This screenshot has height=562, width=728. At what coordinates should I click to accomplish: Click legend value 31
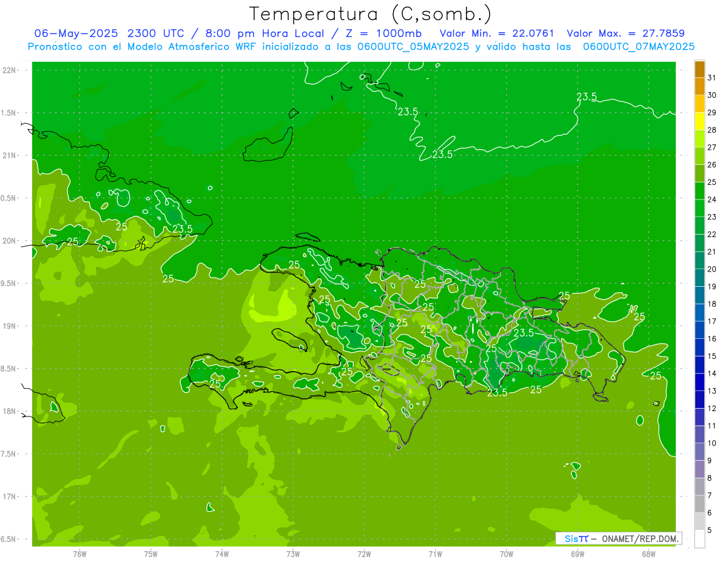[712, 78]
